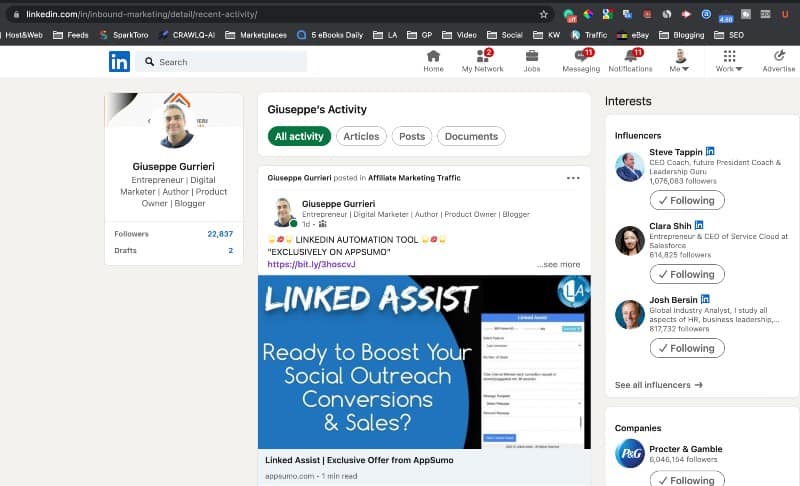Open the sidebar Giuseppe Gurrieri profile name
The width and height of the screenshot is (800, 486).
tap(173, 166)
